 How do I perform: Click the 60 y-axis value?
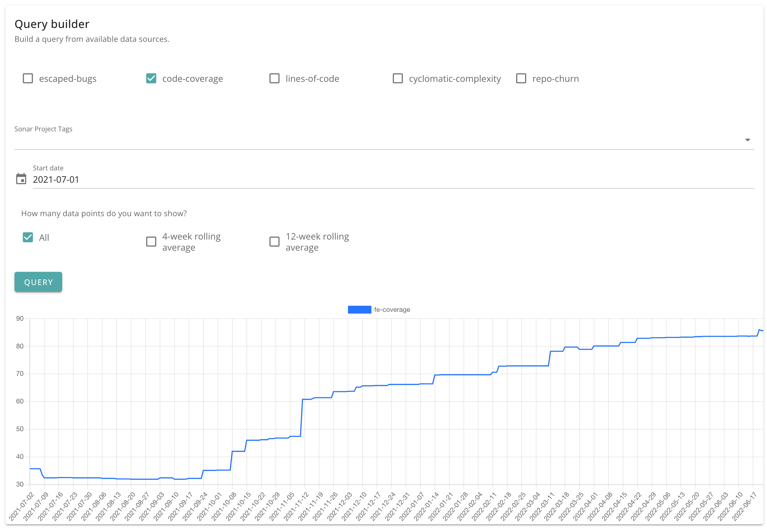[x=20, y=402]
